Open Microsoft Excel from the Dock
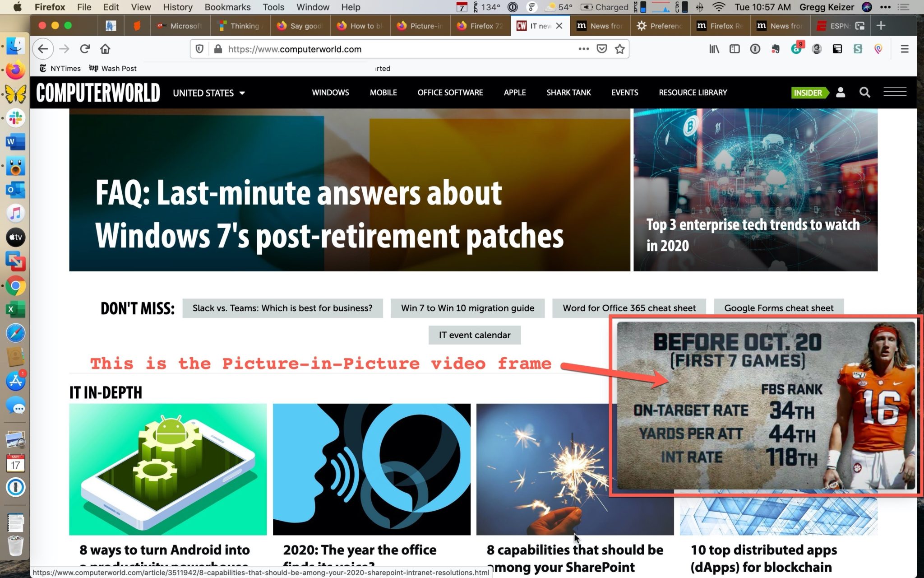Screen dimensions: 924x578 pos(15,310)
